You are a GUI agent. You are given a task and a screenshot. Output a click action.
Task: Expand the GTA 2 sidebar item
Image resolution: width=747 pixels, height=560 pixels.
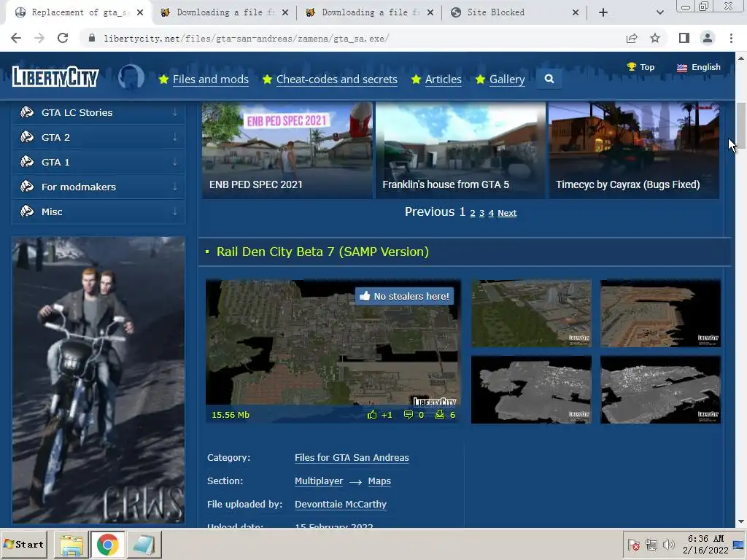click(98, 137)
